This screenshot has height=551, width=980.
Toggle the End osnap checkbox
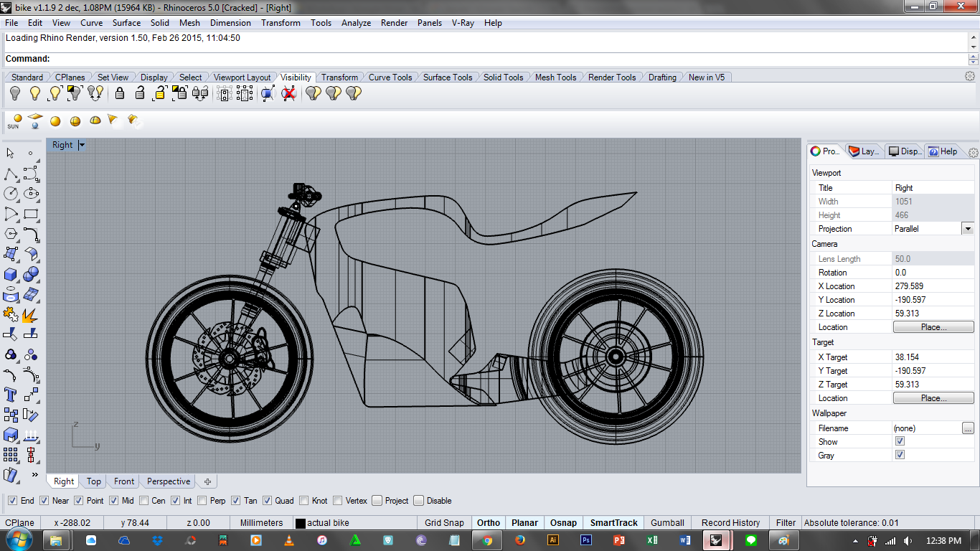click(x=12, y=501)
